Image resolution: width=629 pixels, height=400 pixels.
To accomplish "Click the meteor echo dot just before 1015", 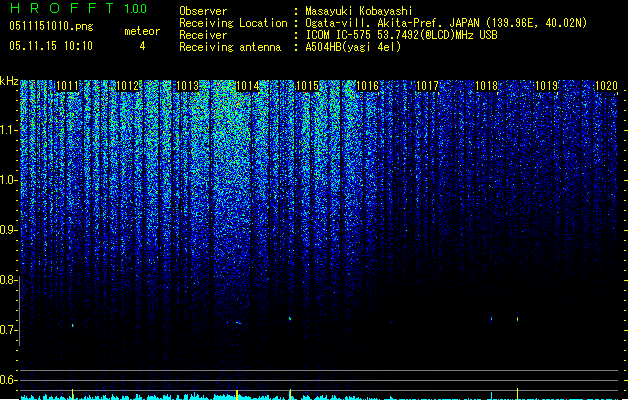I will click(x=290, y=319).
